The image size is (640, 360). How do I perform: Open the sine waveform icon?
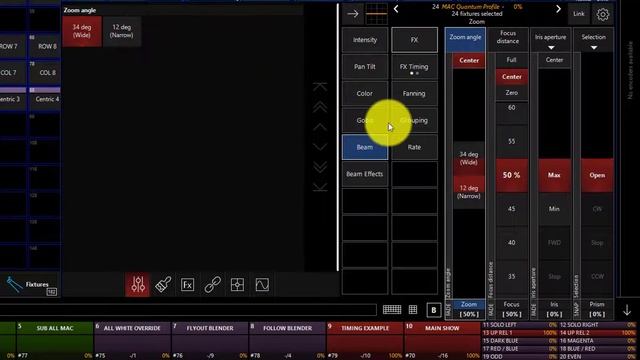pyautogui.click(x=262, y=284)
